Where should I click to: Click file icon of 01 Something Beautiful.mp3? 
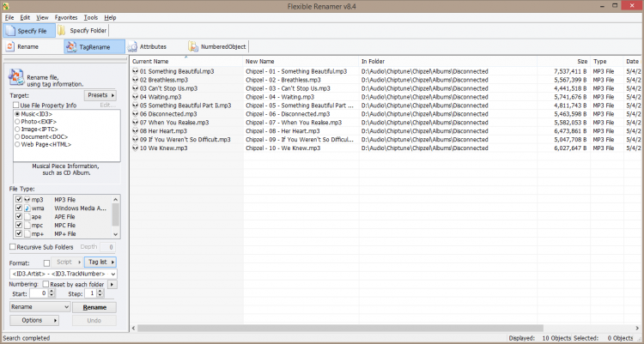pos(135,71)
